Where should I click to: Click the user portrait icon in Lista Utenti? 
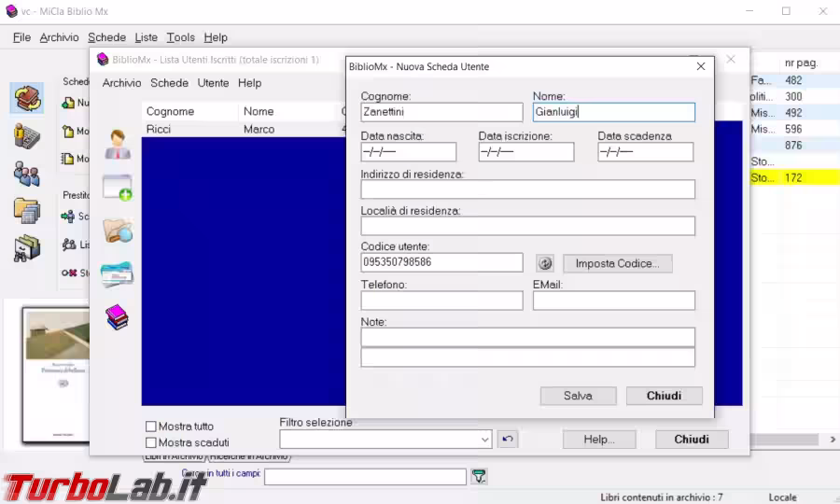tap(118, 145)
